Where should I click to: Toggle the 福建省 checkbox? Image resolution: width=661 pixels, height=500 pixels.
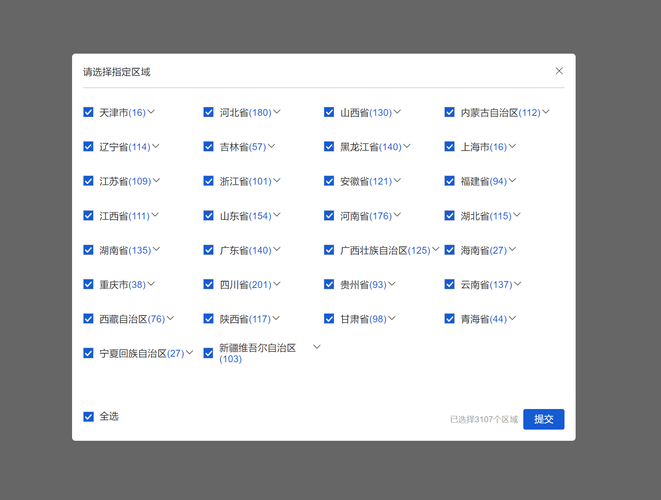(x=450, y=181)
